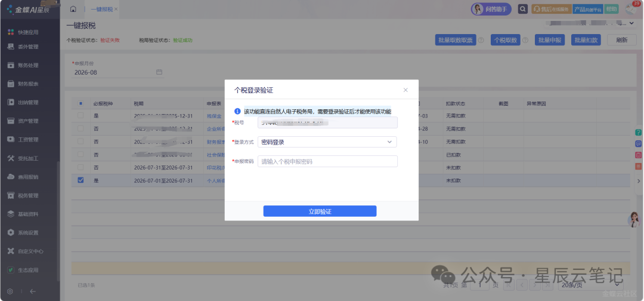Screen dimensions: 644x301
Task: Click the 金蝶AI星辰 logo
Action: [29, 10]
